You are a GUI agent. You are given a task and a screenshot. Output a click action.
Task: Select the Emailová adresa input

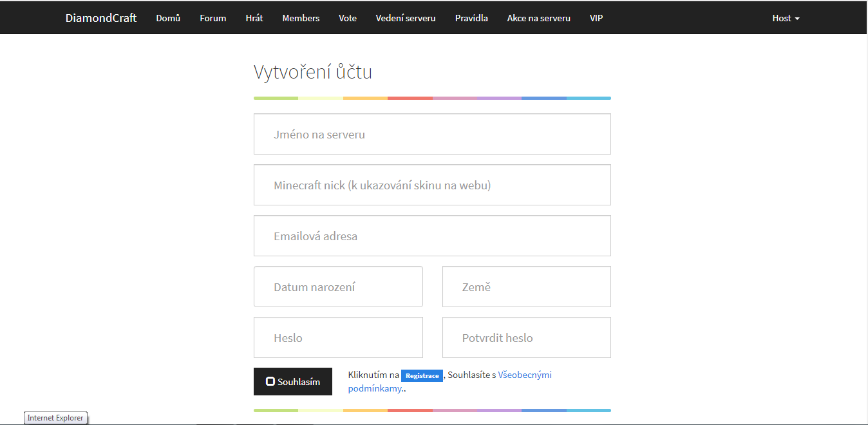pos(432,236)
